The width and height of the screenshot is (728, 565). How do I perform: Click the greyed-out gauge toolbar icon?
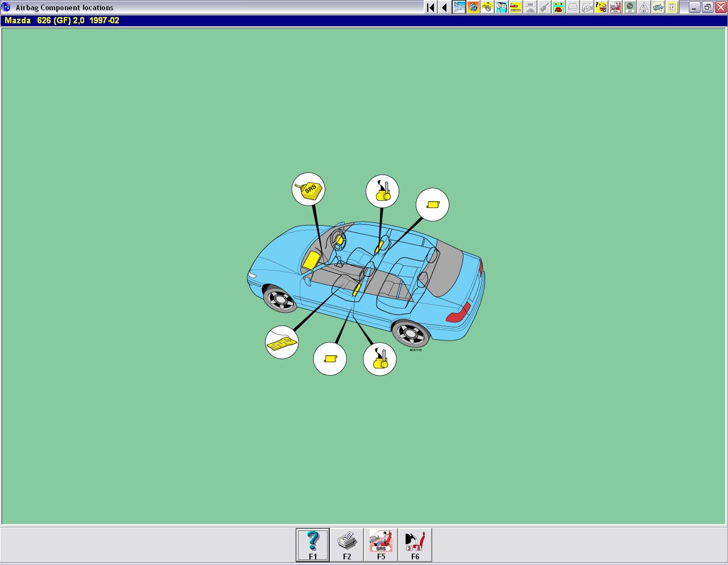[530, 7]
